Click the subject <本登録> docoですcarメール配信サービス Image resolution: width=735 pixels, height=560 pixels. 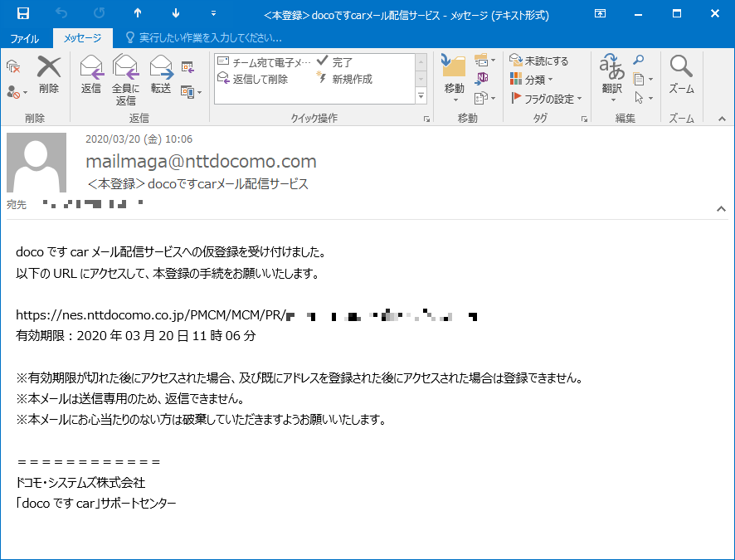(x=197, y=183)
